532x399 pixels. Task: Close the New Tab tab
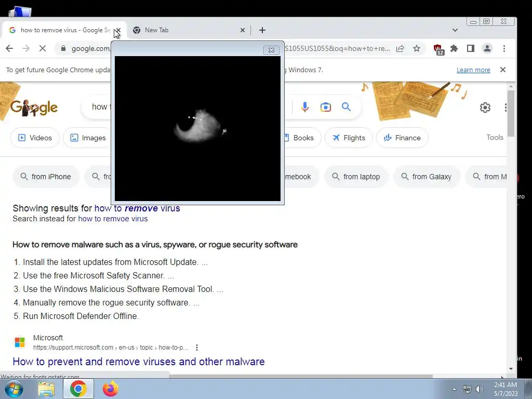coord(243,30)
